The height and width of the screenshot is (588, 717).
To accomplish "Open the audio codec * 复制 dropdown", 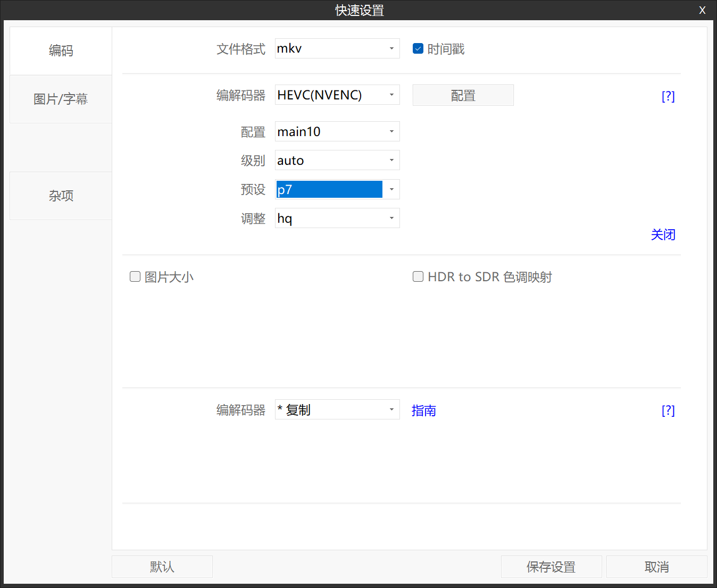I will point(337,409).
